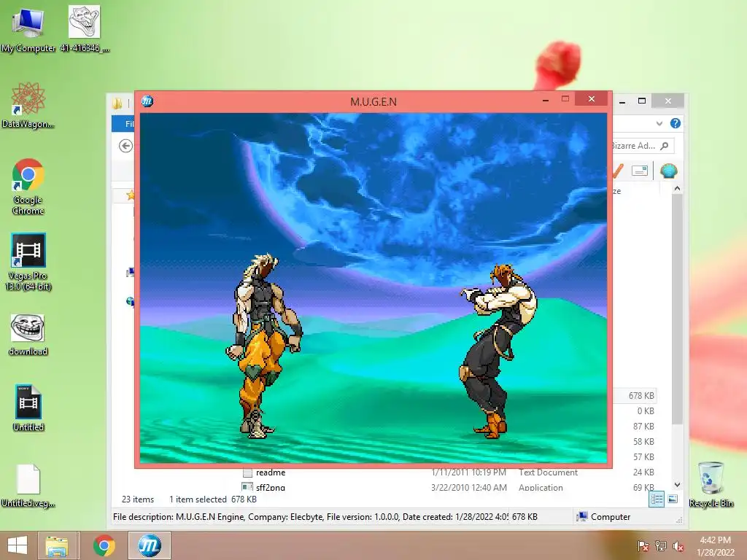Click the M.U.G.E.N taskbar button
The height and width of the screenshot is (560, 747).
(149, 545)
